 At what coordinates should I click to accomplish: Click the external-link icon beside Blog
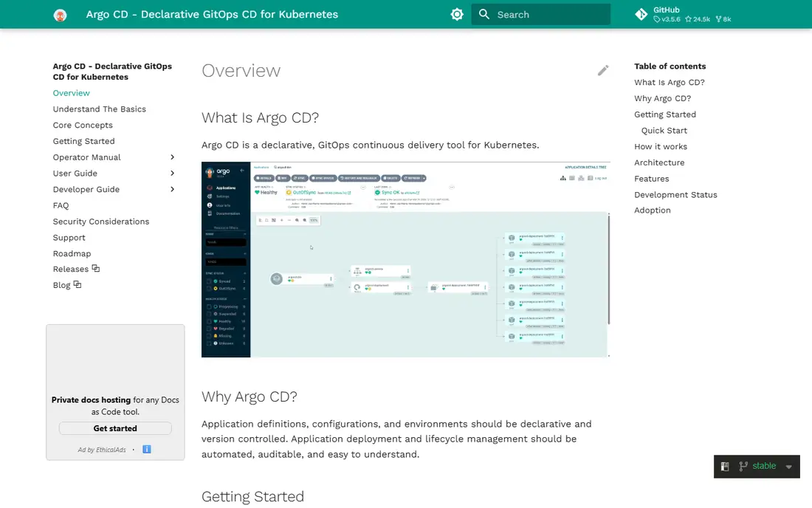78,284
